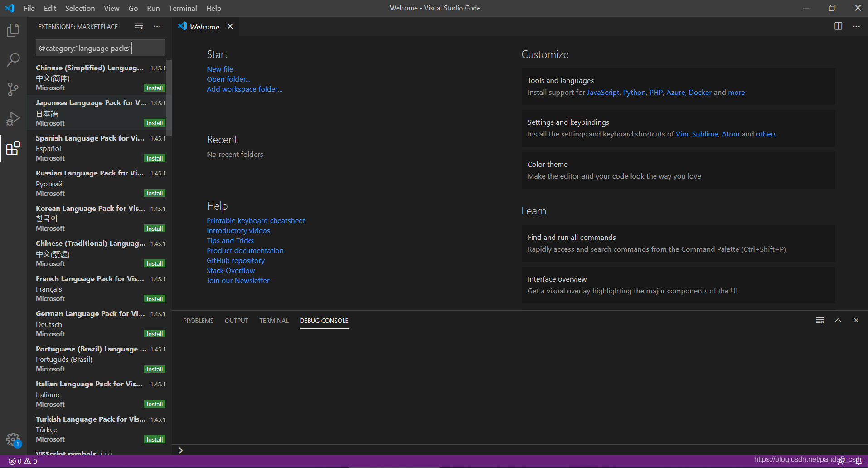Install Chinese (Traditional) Language Pack
868x468 pixels.
[155, 263]
